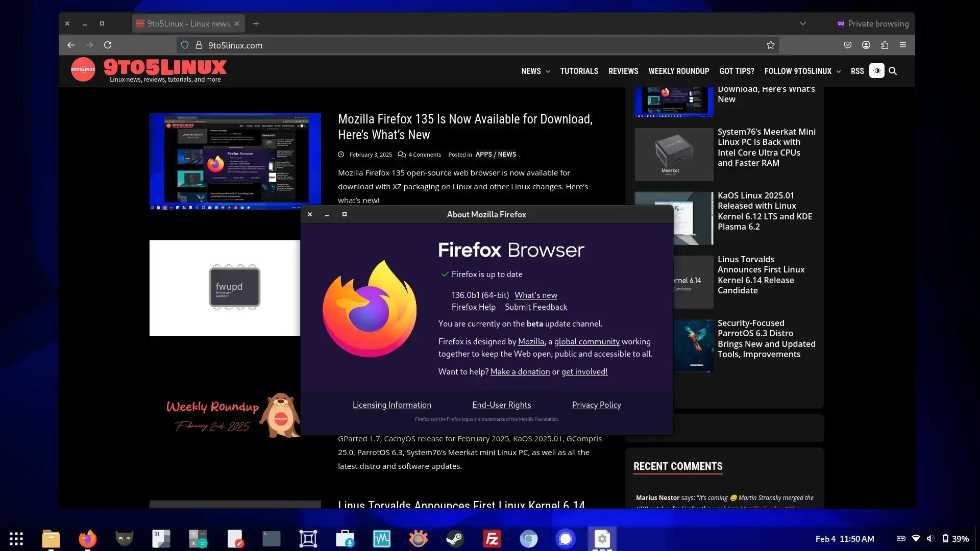Click the tracking protection shield icon
This screenshot has height=551, width=980.
click(x=185, y=45)
